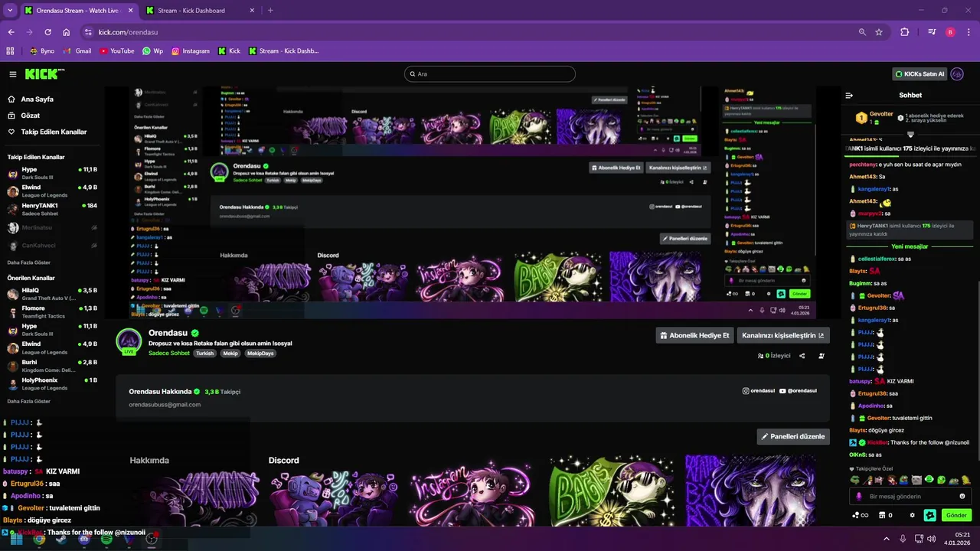This screenshot has height=551, width=980.
Task: Open the Gmail bookmark
Action: pos(77,51)
